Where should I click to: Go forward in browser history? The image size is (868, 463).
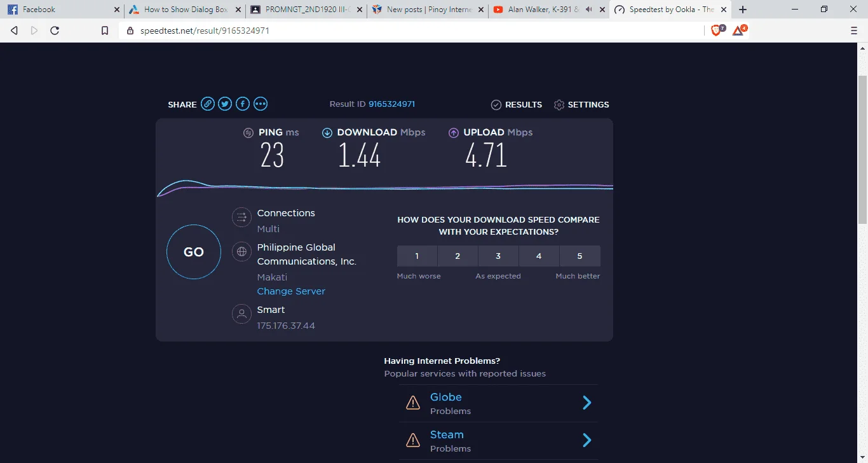pyautogui.click(x=34, y=31)
